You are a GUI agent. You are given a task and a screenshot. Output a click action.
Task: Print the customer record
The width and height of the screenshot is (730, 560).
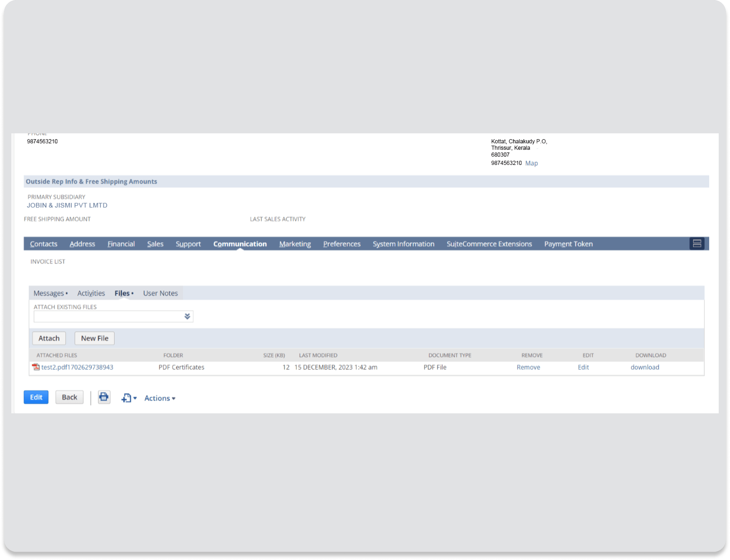point(104,397)
